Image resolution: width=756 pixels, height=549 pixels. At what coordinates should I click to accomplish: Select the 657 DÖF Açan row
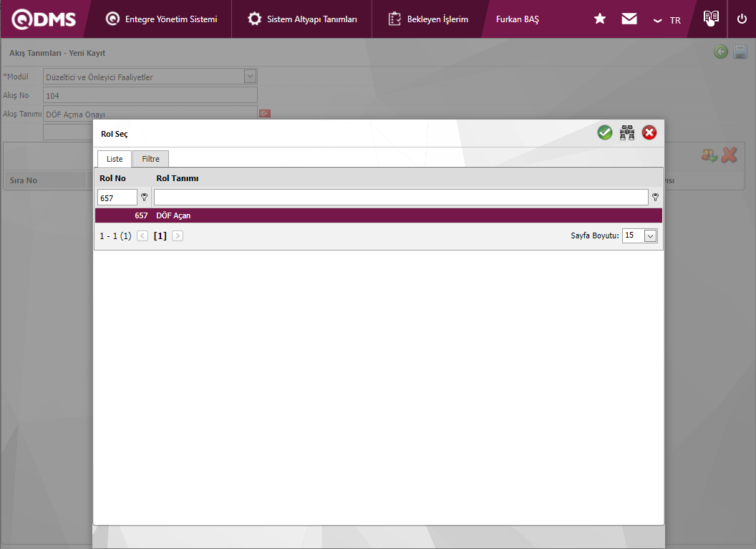pyautogui.click(x=379, y=215)
